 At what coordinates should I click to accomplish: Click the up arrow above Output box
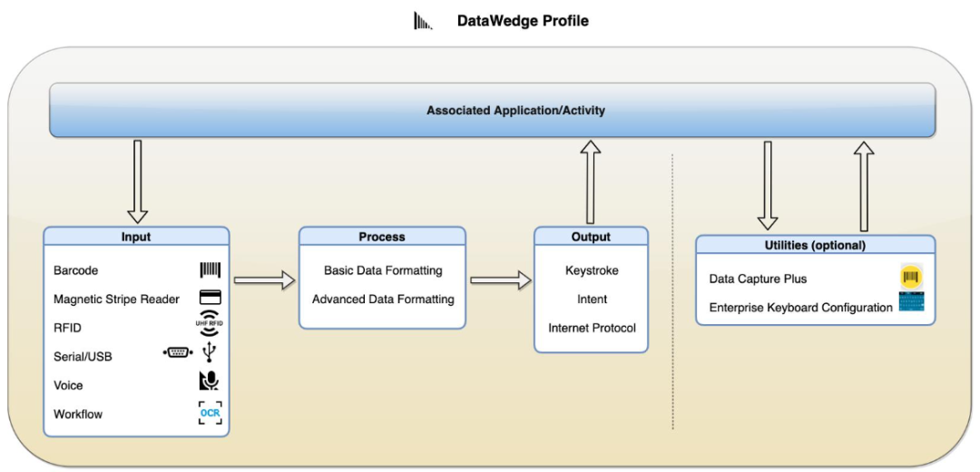(592, 182)
